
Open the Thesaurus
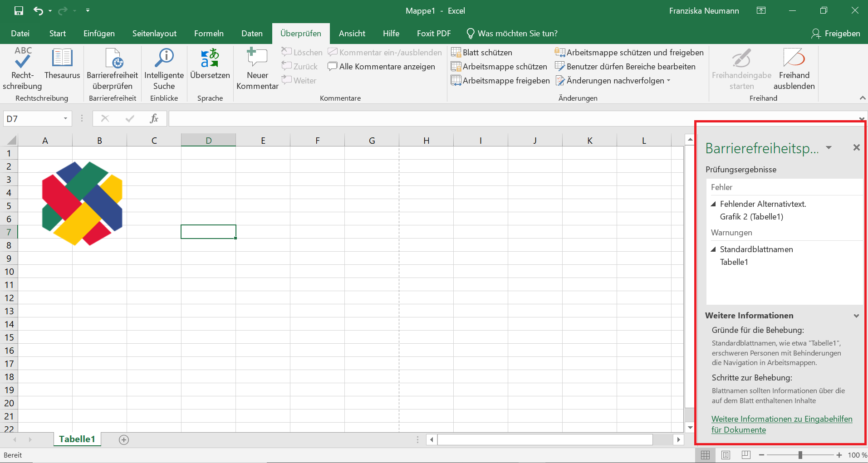tap(62, 67)
